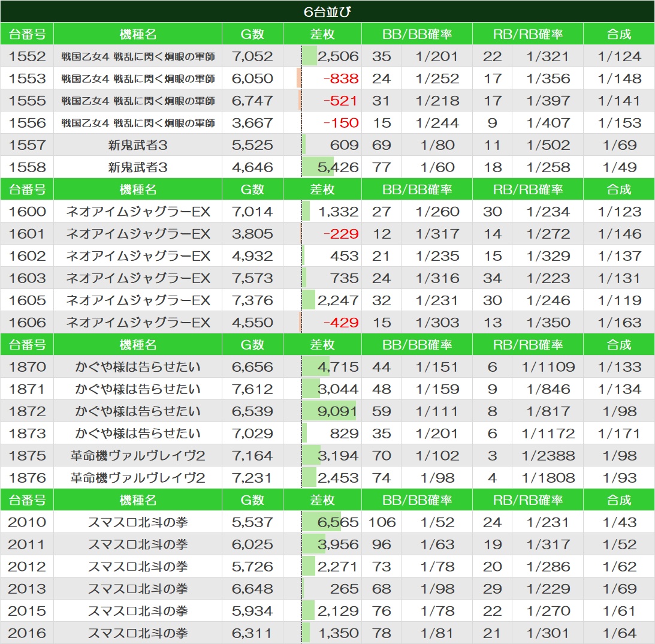Click difference value 9,091

click(x=337, y=411)
